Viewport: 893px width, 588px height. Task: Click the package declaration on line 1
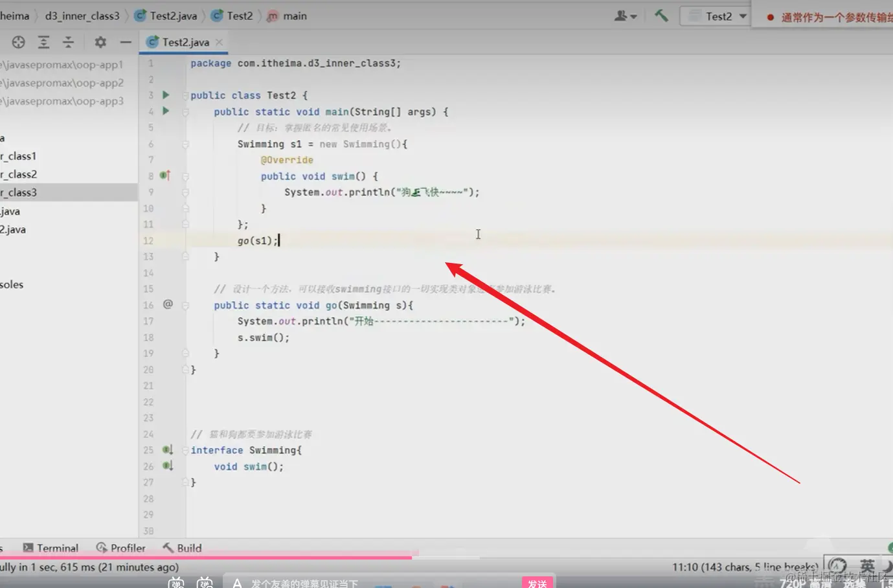(295, 63)
